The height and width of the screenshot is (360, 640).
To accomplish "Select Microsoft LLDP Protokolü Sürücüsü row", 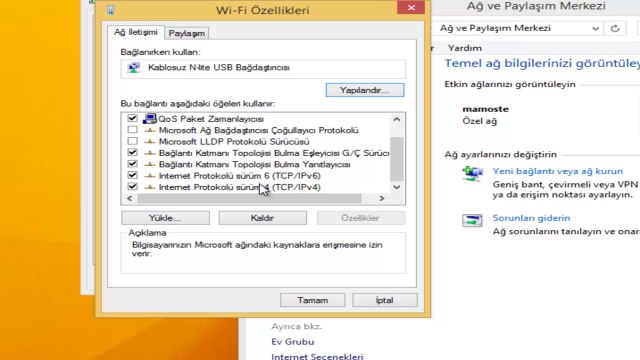I will point(234,142).
